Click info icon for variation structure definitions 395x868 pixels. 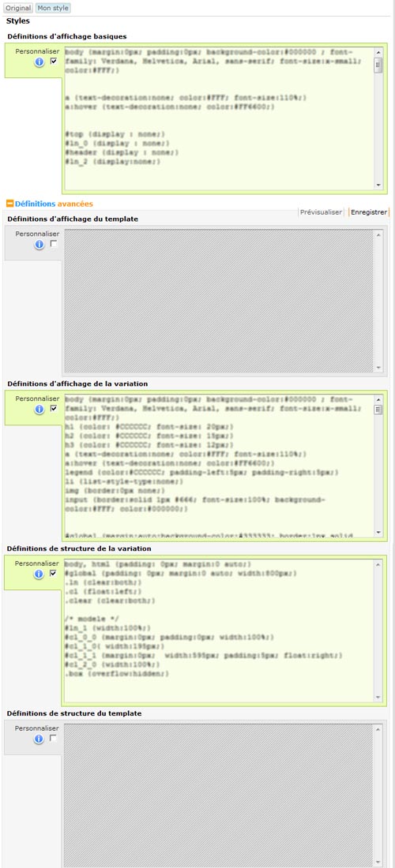(39, 574)
